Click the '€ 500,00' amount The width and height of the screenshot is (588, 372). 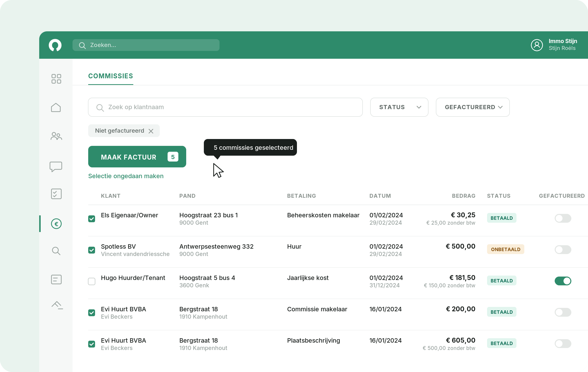tap(460, 246)
